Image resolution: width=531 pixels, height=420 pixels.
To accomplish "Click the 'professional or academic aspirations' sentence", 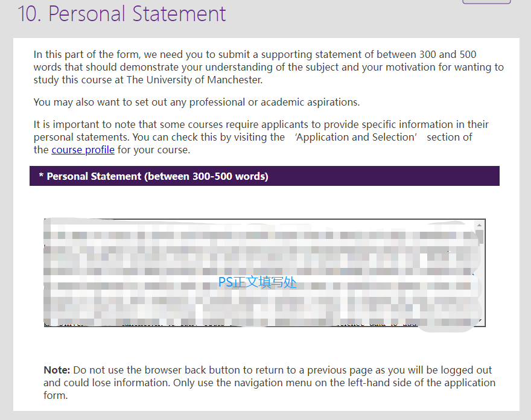I will (x=197, y=103).
